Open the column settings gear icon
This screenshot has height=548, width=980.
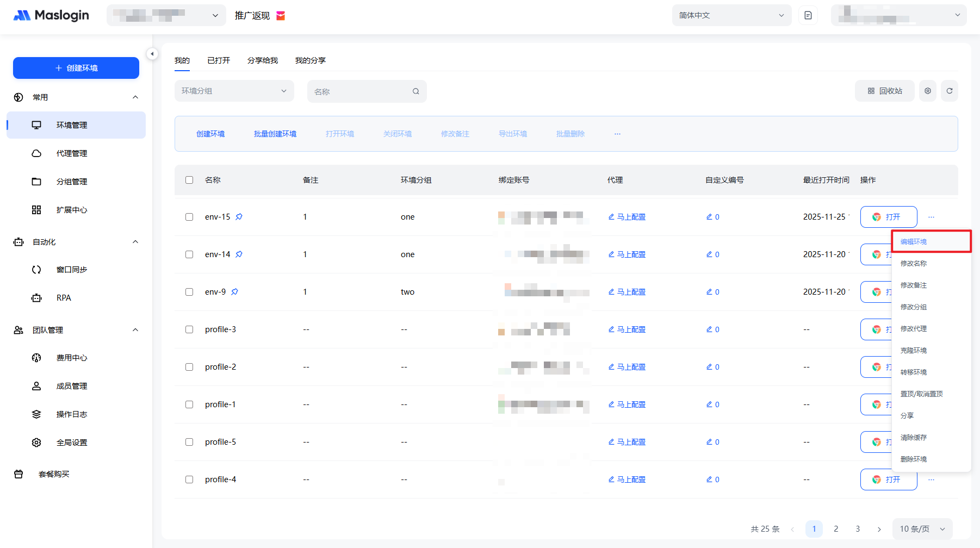927,91
